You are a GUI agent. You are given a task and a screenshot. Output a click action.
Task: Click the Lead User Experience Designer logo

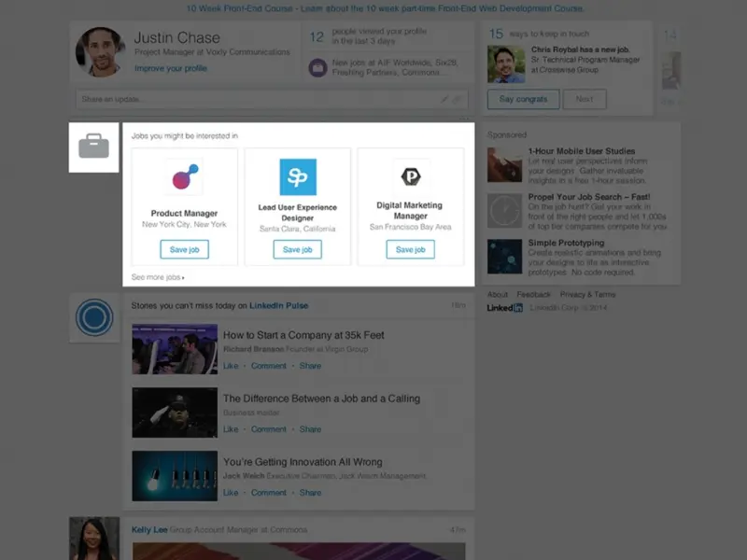pyautogui.click(x=298, y=177)
